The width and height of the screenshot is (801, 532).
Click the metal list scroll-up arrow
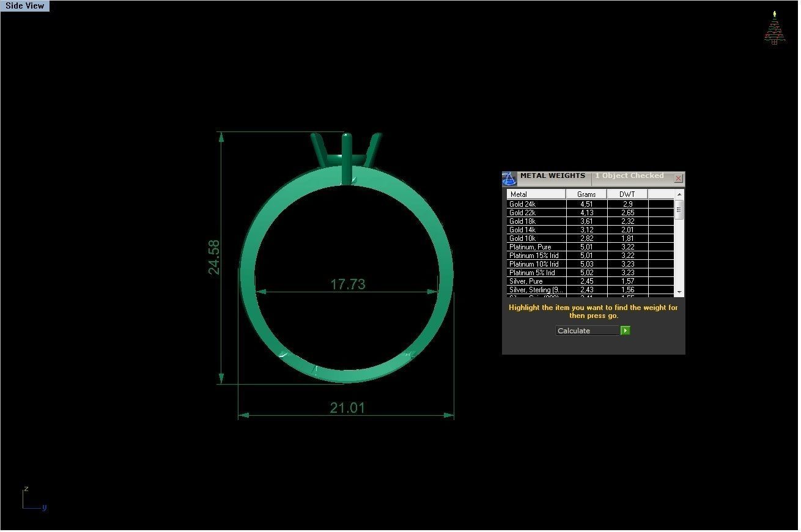pyautogui.click(x=679, y=194)
